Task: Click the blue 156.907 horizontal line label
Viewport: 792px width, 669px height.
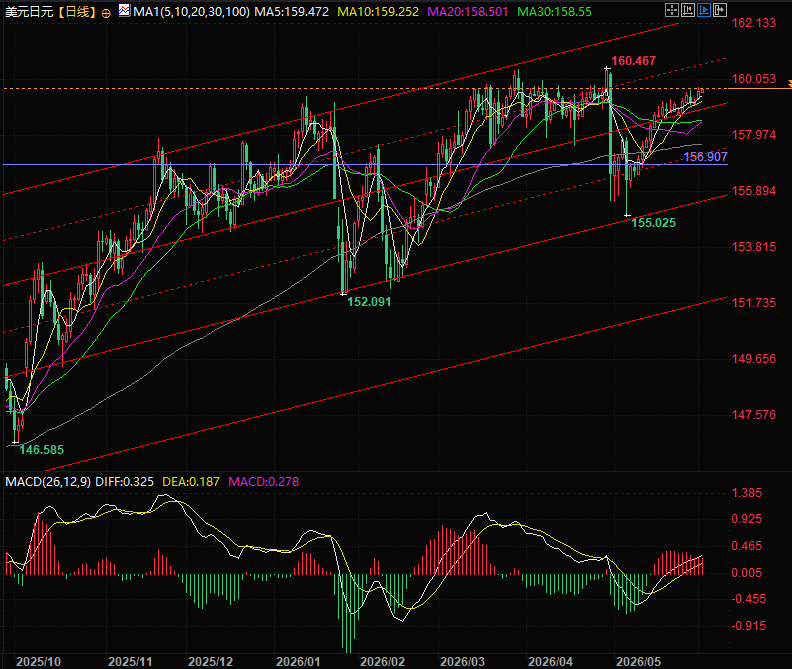Action: click(705, 157)
